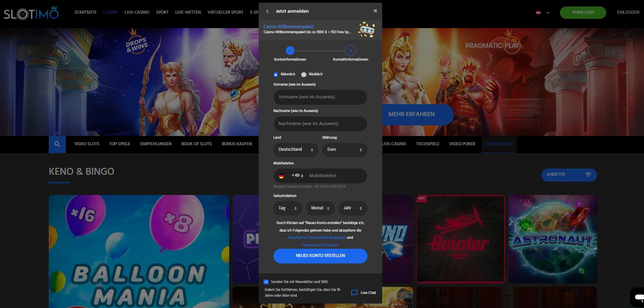Click the Nachname input field

click(x=320, y=124)
